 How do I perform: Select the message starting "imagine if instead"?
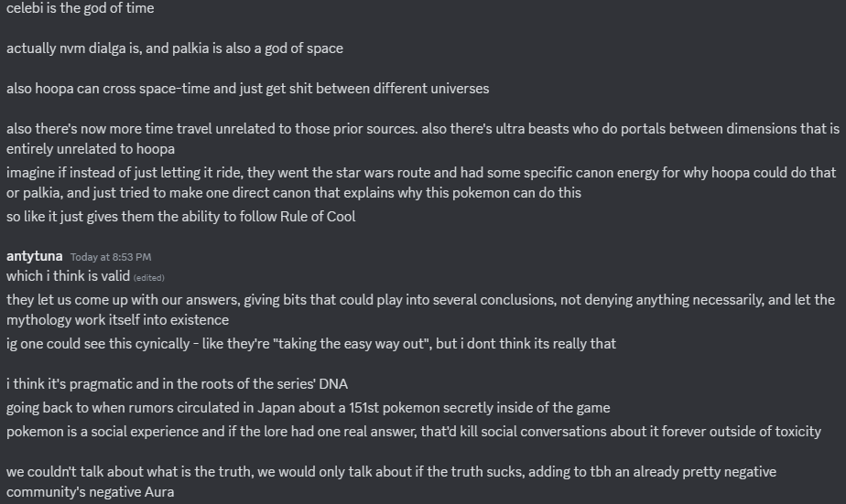[x=421, y=181]
